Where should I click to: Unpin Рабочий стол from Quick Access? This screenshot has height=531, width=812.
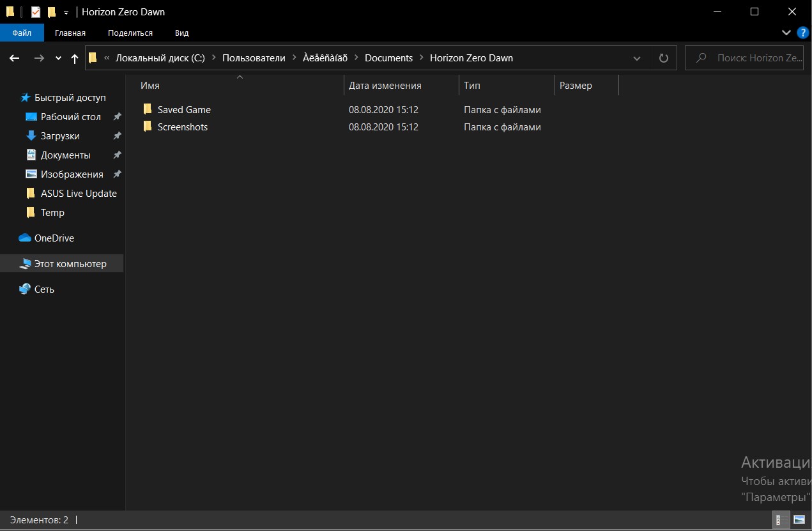117,117
